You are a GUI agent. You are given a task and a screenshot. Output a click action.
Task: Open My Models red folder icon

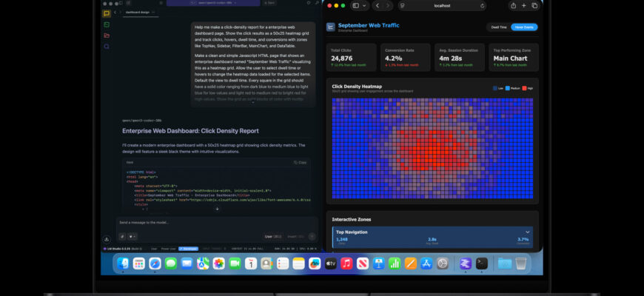click(107, 36)
